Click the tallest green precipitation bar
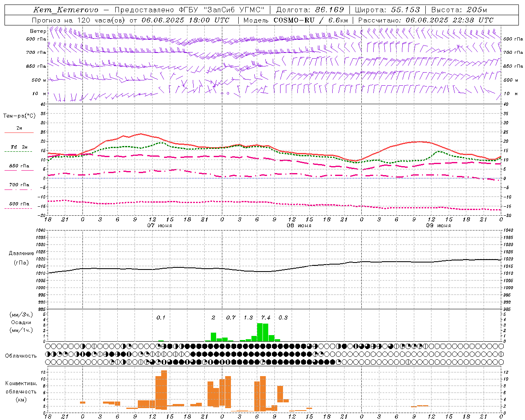The width and height of the screenshot is (525, 420). (260, 332)
